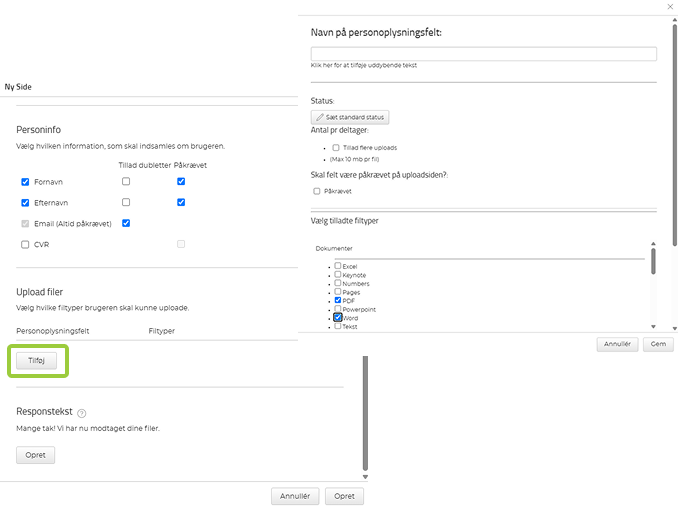The image size is (678, 510).
Task: Uncheck the Word file type
Action: (338, 317)
